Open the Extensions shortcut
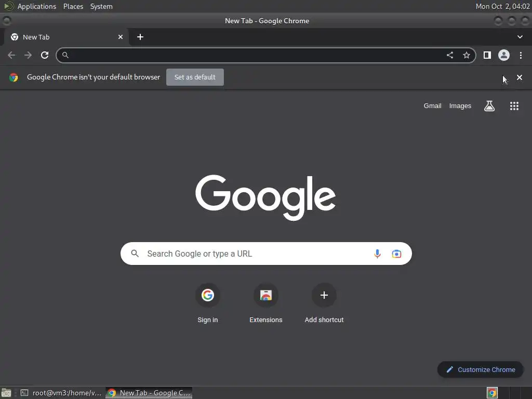Viewport: 532px width, 399px height. tap(266, 303)
